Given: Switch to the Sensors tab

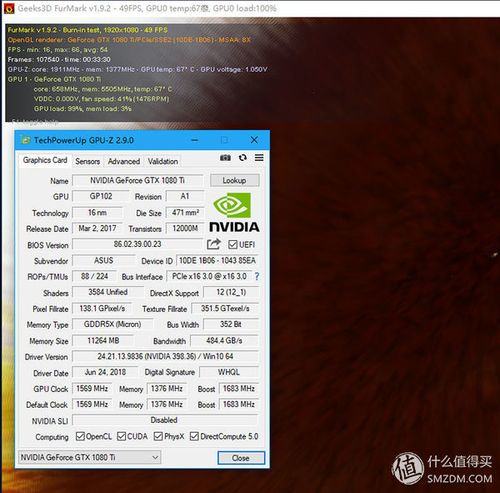Looking at the screenshot, I should point(87,161).
